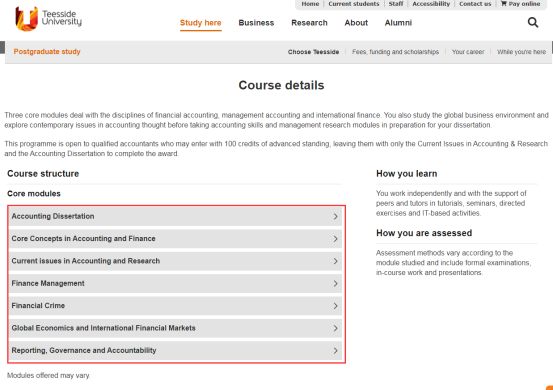The width and height of the screenshot is (553, 390).
Task: Select the Choose Teesside tab
Action: tap(313, 52)
